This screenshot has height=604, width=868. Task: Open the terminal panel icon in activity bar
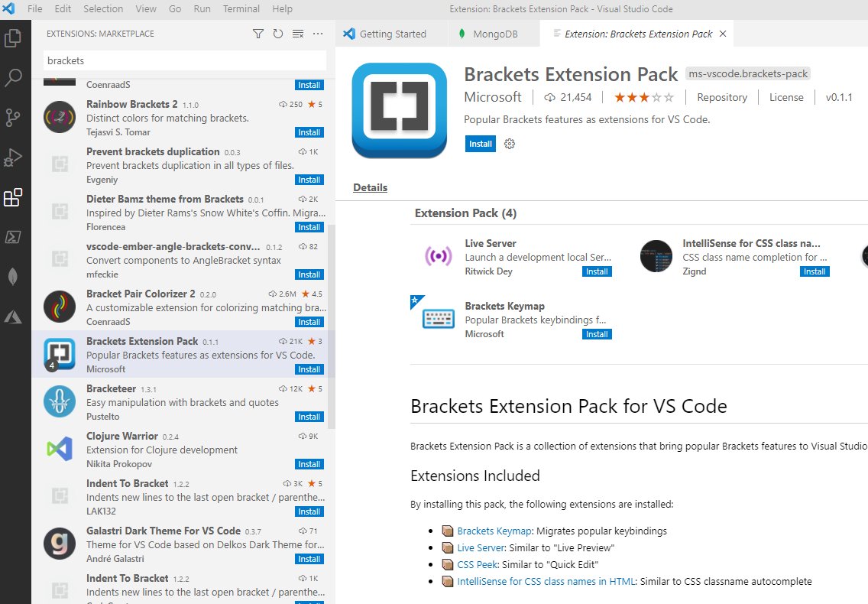[13, 237]
